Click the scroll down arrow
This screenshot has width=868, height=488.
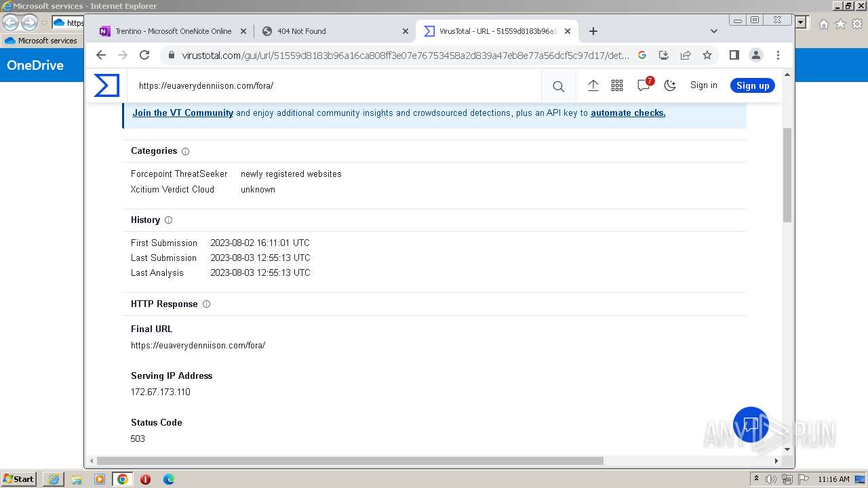tap(787, 449)
